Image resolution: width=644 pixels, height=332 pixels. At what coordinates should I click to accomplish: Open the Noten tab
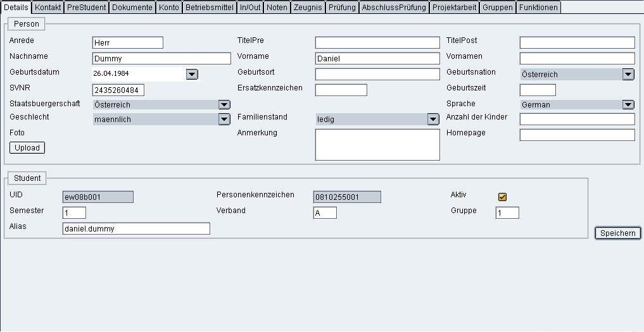pos(277,8)
